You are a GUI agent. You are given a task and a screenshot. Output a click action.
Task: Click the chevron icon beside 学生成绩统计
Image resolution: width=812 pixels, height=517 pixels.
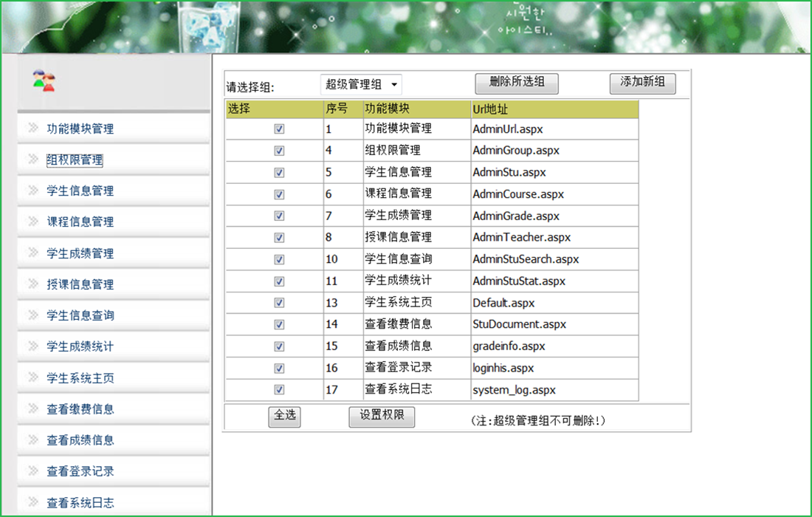tap(33, 346)
